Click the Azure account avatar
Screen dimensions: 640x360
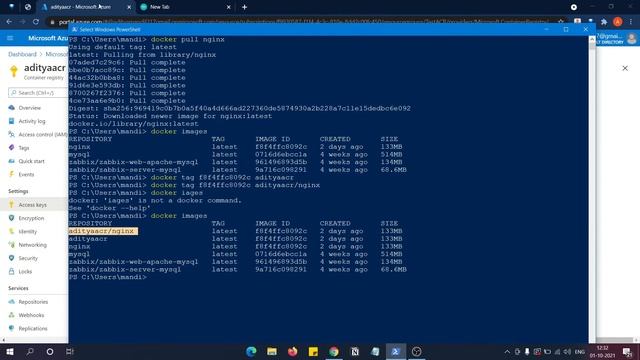click(x=632, y=38)
